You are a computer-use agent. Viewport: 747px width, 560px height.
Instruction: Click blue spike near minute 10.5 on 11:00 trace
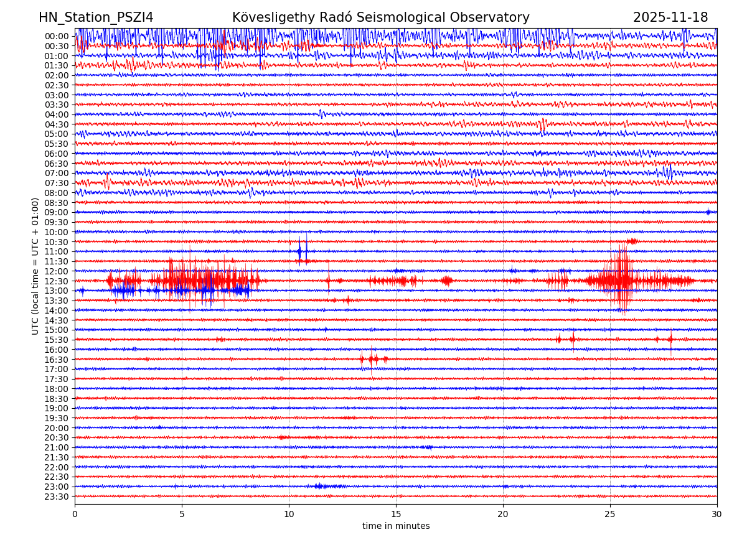(x=300, y=251)
